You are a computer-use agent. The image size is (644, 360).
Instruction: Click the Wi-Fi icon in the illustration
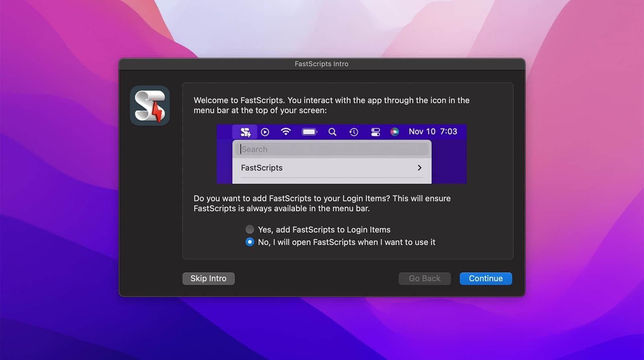(286, 132)
